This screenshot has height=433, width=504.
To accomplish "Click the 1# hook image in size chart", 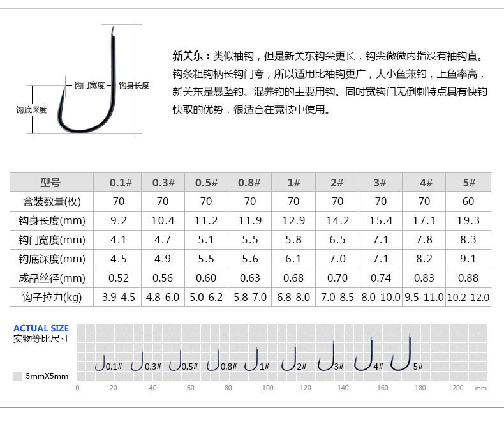I will click(x=251, y=360).
